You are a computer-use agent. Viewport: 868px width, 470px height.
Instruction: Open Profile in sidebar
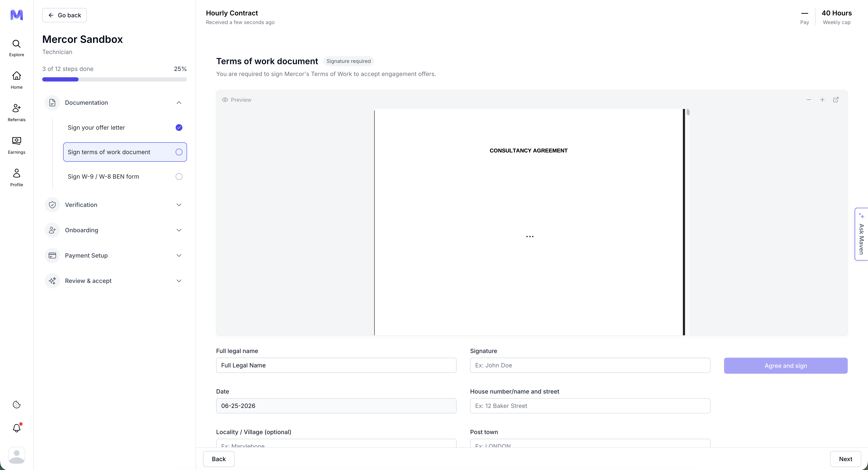[16, 178]
